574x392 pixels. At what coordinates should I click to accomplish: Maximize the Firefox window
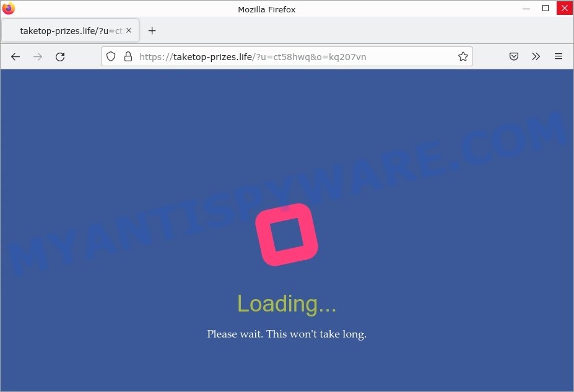pos(546,9)
